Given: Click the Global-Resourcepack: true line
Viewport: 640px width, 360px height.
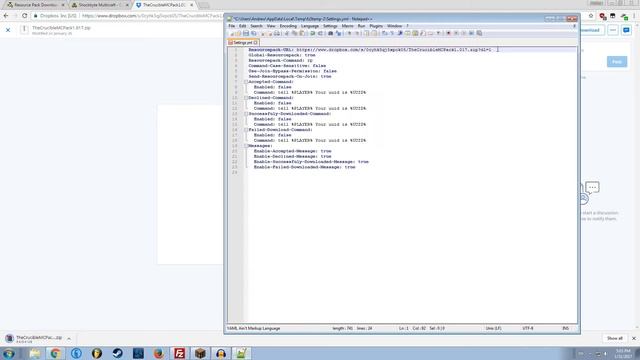Looking at the screenshot, I should click(282, 55).
